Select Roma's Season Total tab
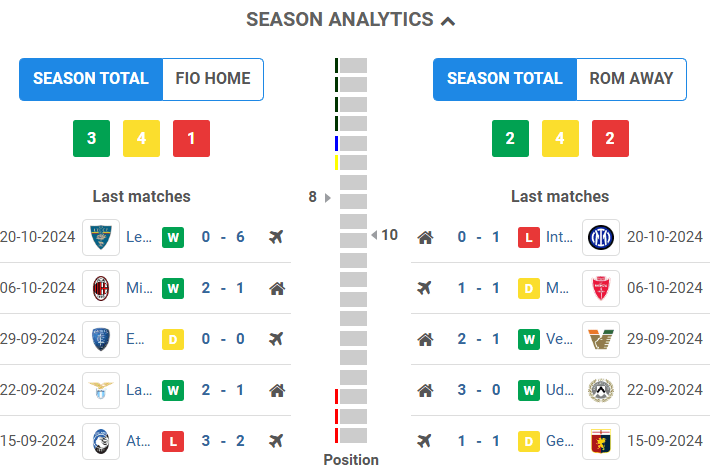Viewport: 725px width, 467px height. click(505, 79)
